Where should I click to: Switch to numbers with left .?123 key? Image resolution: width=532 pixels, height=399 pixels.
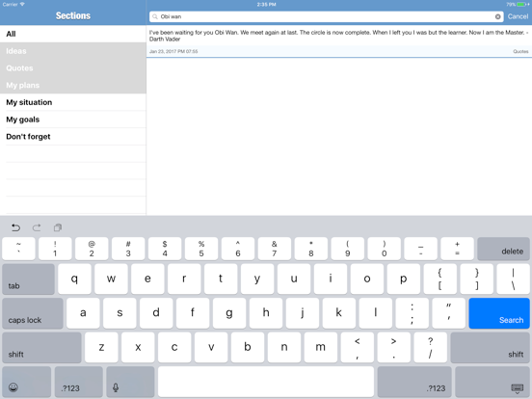tap(79, 382)
